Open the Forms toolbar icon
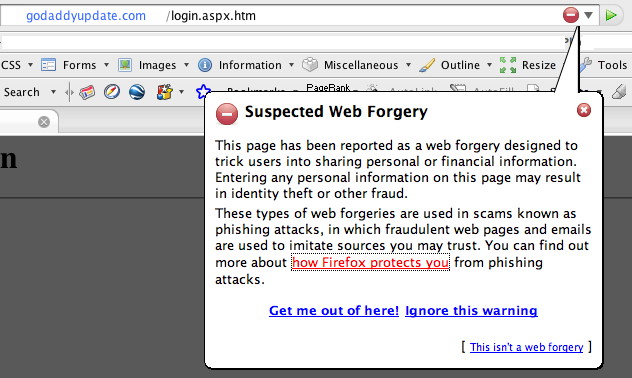Viewport: 632px width, 378px height. [48, 65]
